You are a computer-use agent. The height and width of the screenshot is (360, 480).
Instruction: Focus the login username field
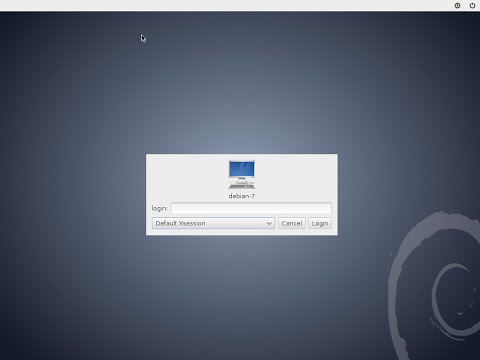(x=251, y=208)
